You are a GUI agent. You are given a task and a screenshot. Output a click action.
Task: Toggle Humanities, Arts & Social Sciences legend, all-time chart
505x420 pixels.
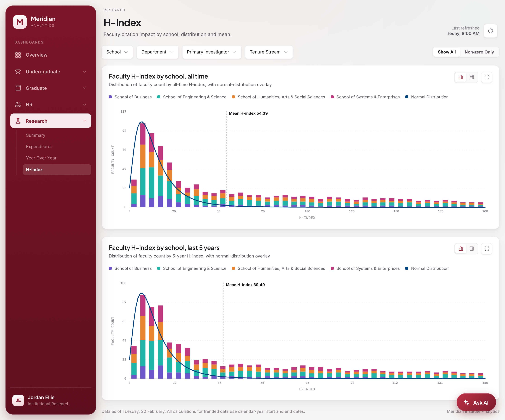(x=278, y=97)
